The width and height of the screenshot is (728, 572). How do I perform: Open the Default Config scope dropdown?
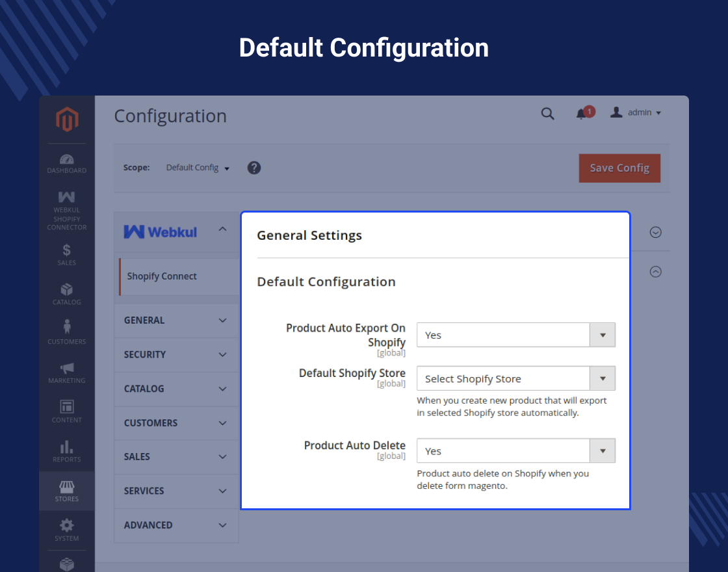[x=198, y=168]
